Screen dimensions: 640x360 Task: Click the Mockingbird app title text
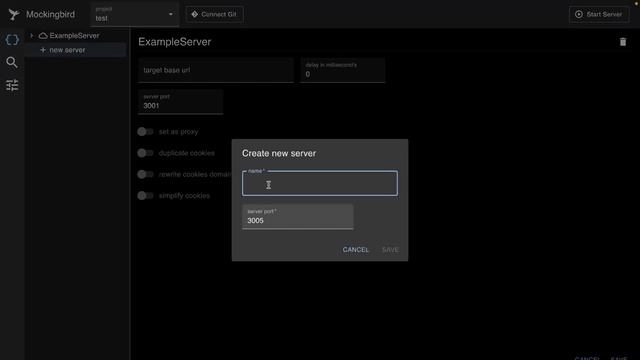pos(51,15)
